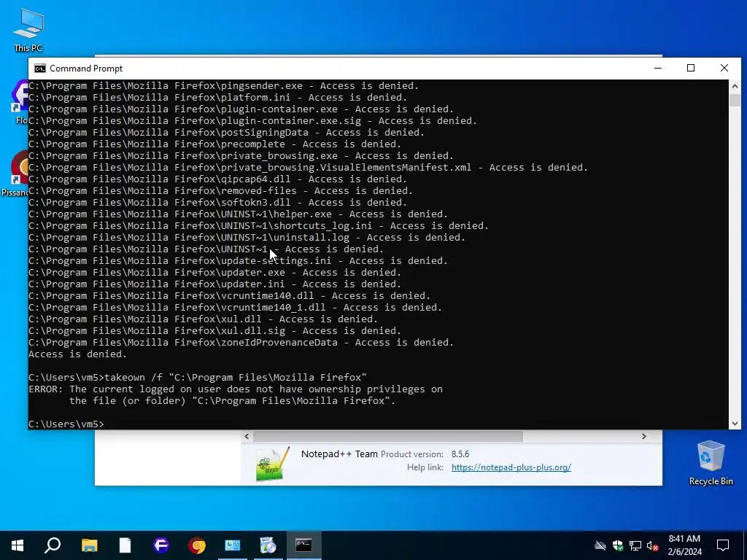747x560 pixels.
Task: Click the left arrow of horizontal scrollbar behind
Action: coord(247,436)
